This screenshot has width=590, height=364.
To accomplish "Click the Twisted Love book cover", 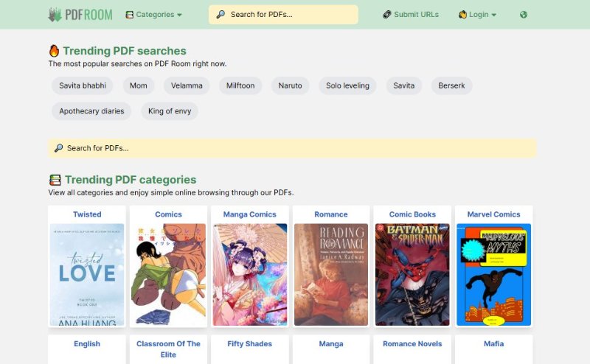I will pyautogui.click(x=87, y=275).
